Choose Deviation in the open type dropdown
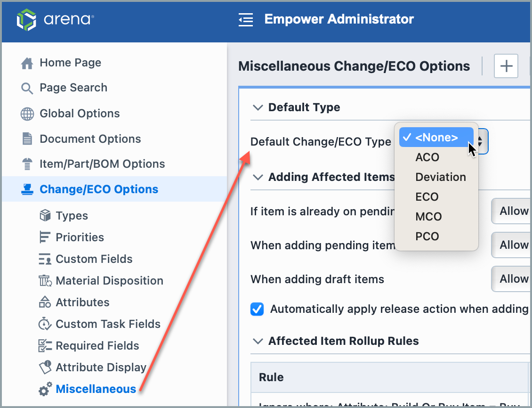 440,177
